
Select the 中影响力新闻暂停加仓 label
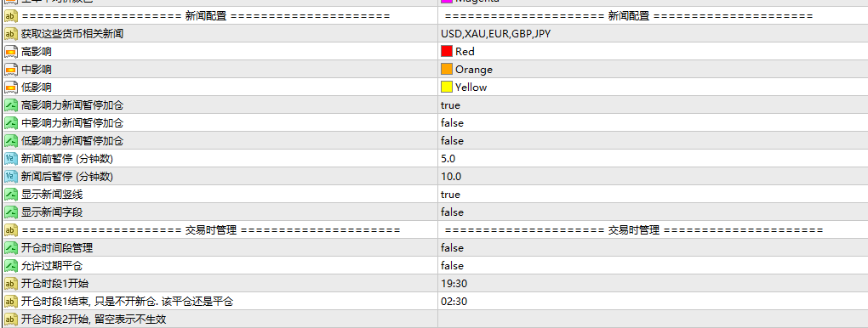tap(72, 123)
